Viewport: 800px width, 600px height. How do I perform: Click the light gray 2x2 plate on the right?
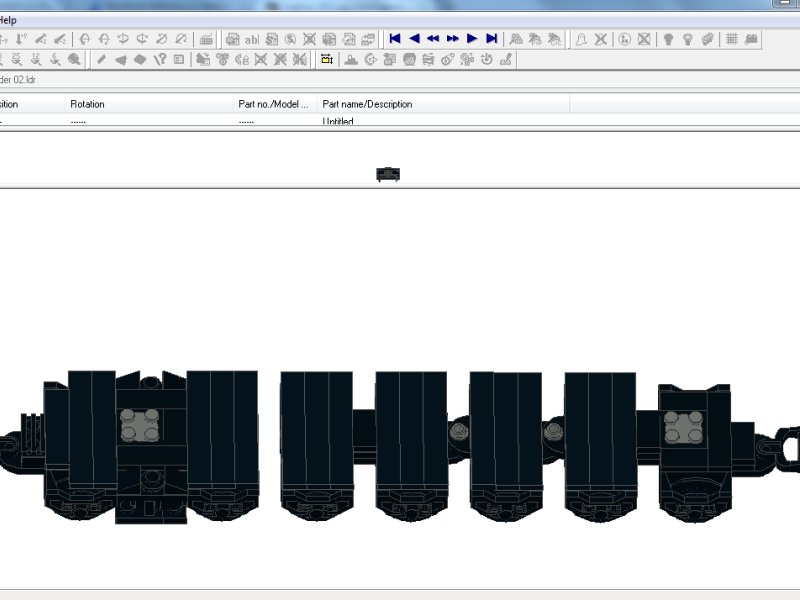pos(684,428)
